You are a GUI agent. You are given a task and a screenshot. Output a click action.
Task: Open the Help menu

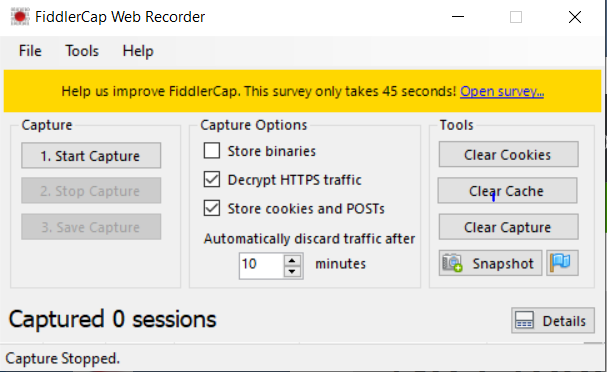(x=138, y=51)
